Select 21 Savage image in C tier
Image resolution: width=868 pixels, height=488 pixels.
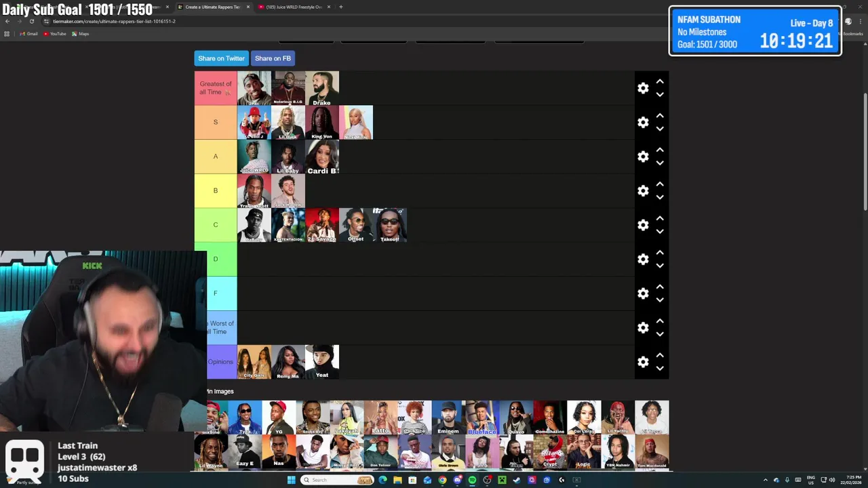[x=322, y=225]
